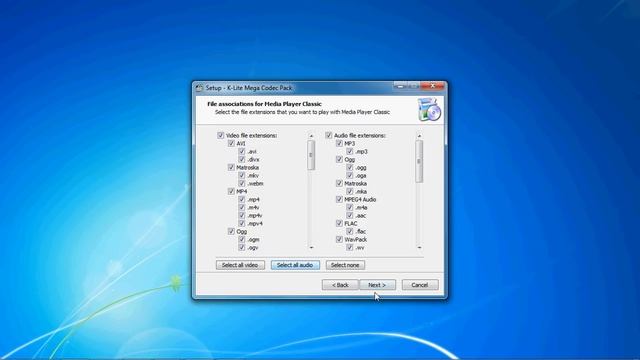Uncheck the FLAC group checkbox
Image resolution: width=640 pixels, height=360 pixels.
[x=339, y=223]
